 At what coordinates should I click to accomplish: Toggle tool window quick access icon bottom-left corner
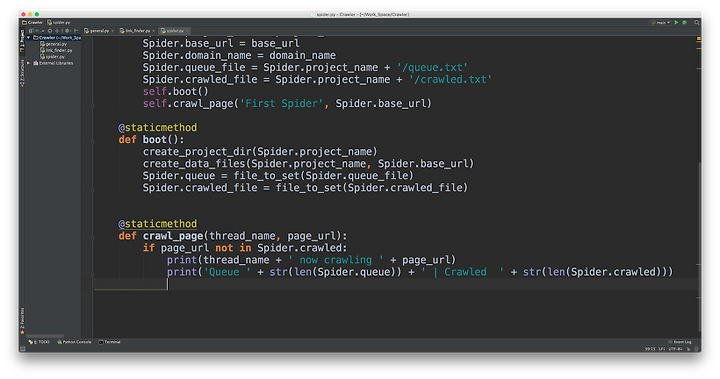click(22, 349)
